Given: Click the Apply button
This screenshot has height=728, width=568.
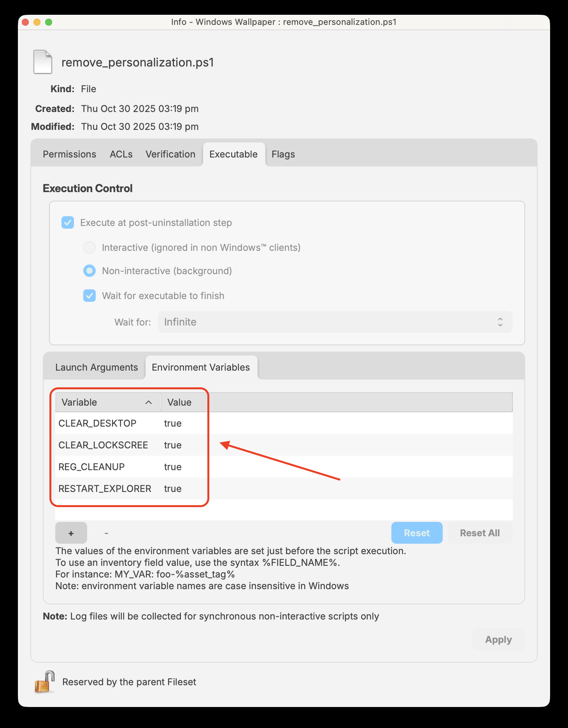Looking at the screenshot, I should (498, 640).
